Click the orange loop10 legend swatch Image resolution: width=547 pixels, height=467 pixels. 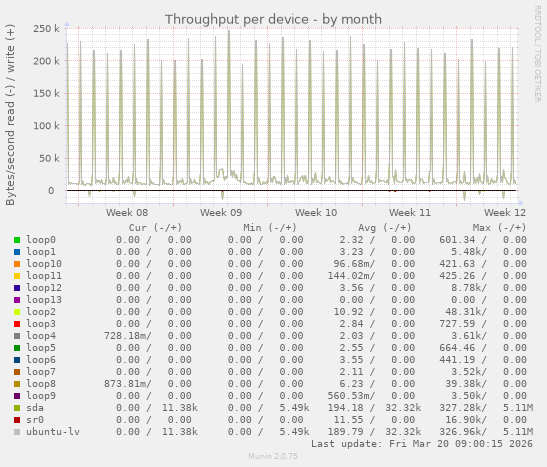coord(17,264)
